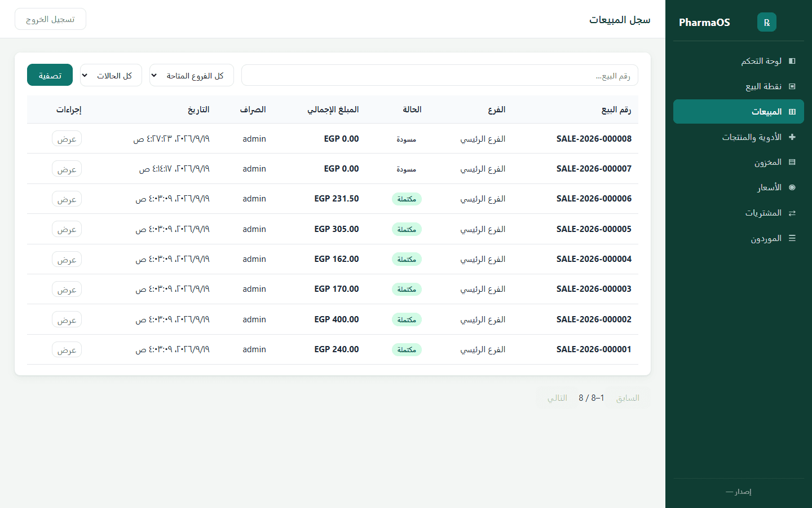The image size is (812, 508).
Task: Click the pricing icon beside الأسعار
Action: pos(792,187)
